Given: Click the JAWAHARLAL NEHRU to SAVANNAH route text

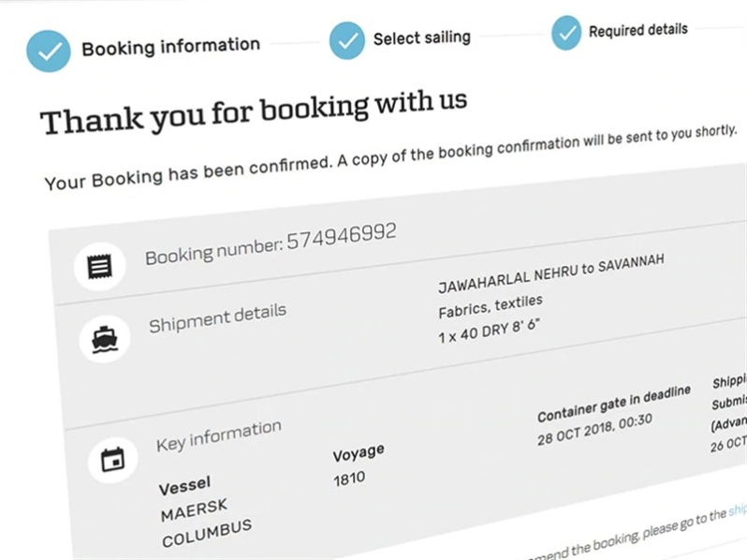Looking at the screenshot, I should tap(551, 273).
